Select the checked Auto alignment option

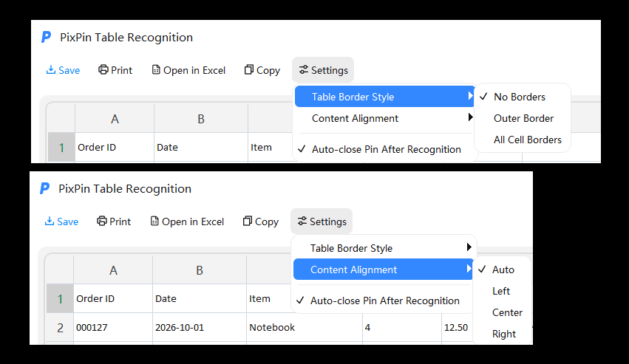click(x=503, y=269)
